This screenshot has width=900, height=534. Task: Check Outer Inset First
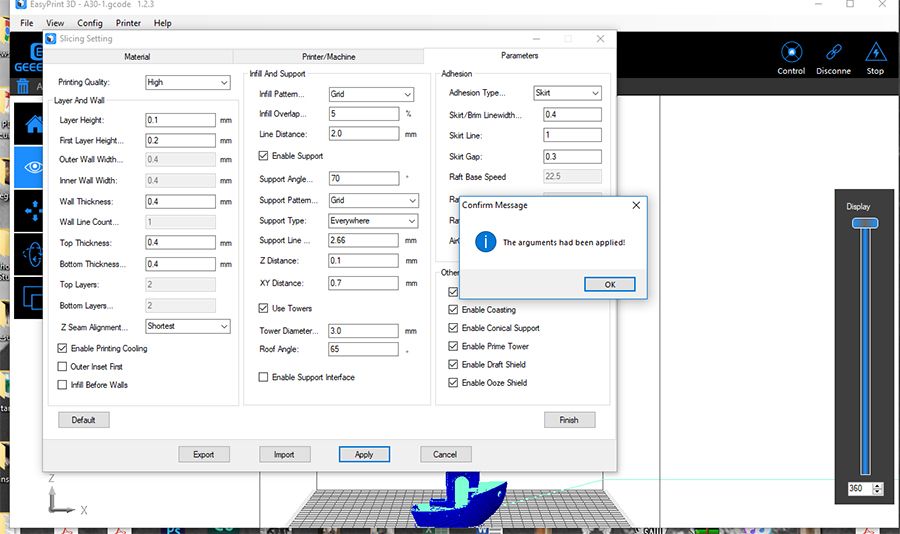pos(63,366)
